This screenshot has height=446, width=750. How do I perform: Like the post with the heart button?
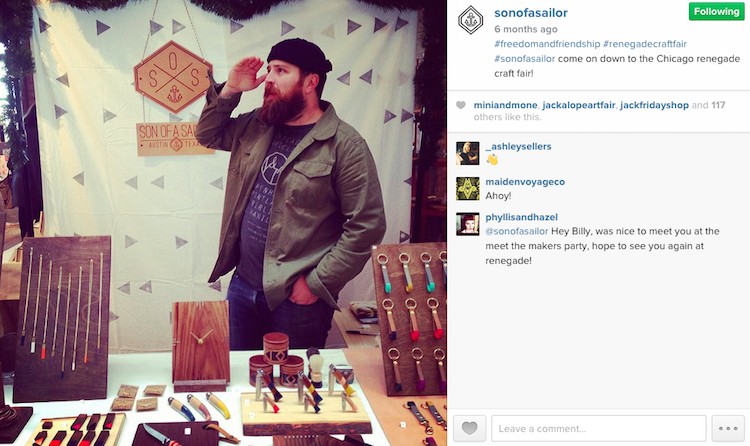click(470, 428)
